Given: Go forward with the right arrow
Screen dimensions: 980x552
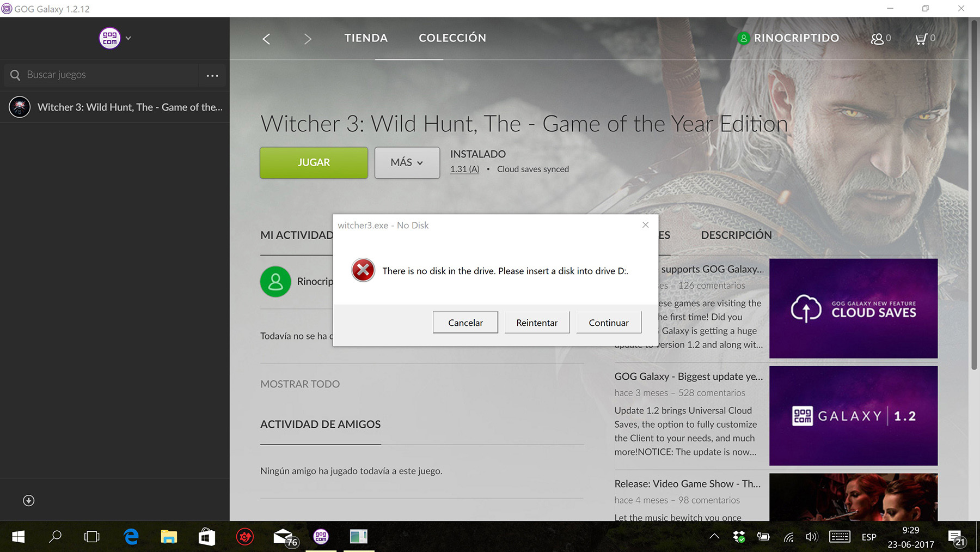Looking at the screenshot, I should (x=308, y=39).
